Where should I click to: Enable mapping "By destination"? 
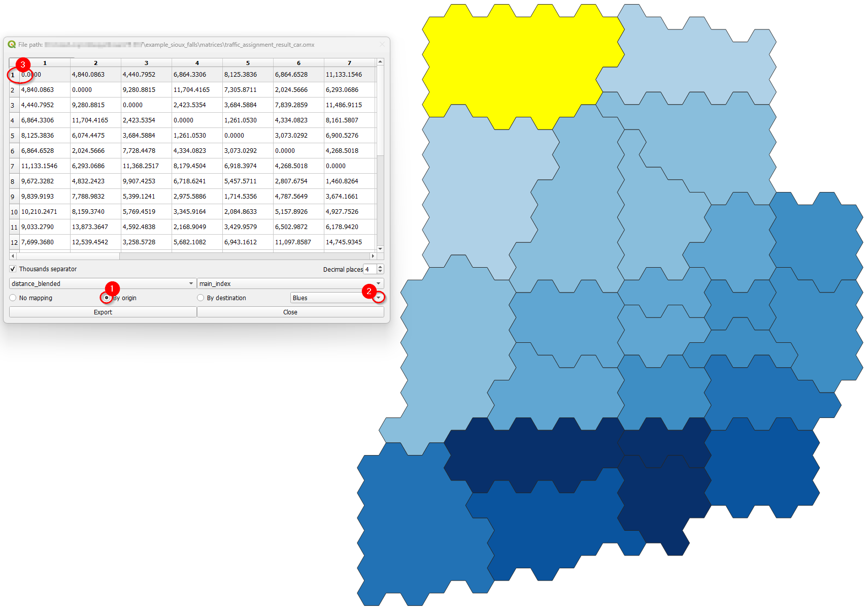(201, 298)
